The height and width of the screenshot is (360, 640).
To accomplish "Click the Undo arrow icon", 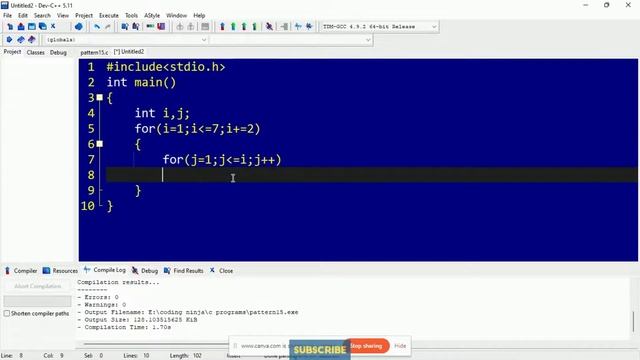I will [x=97, y=27].
